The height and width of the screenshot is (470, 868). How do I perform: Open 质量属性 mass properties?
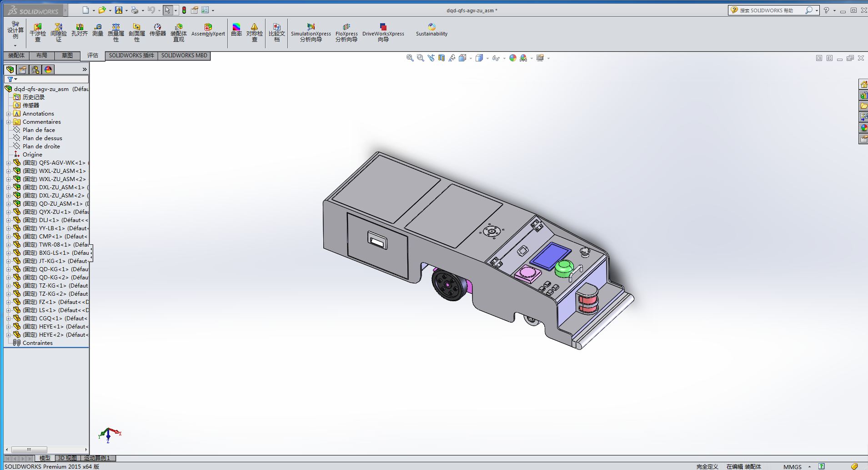point(116,32)
